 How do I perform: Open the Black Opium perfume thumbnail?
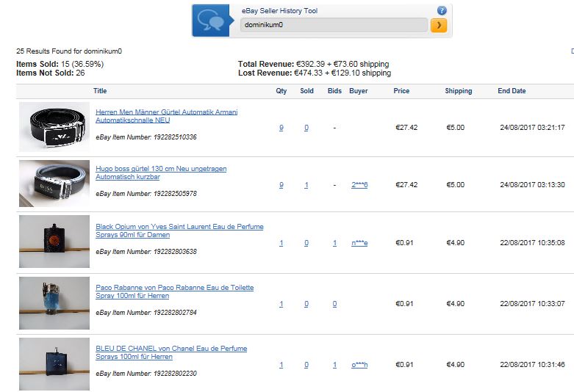(54, 242)
